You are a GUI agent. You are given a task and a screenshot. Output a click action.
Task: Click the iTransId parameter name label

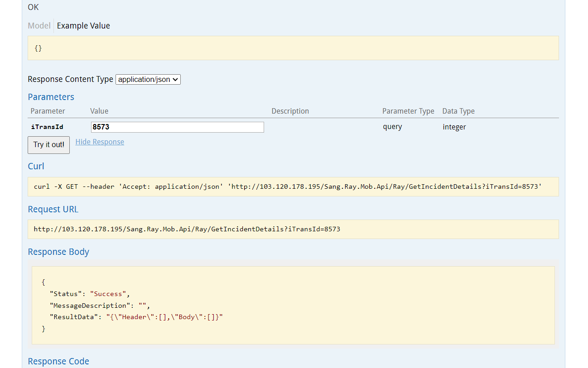point(47,127)
